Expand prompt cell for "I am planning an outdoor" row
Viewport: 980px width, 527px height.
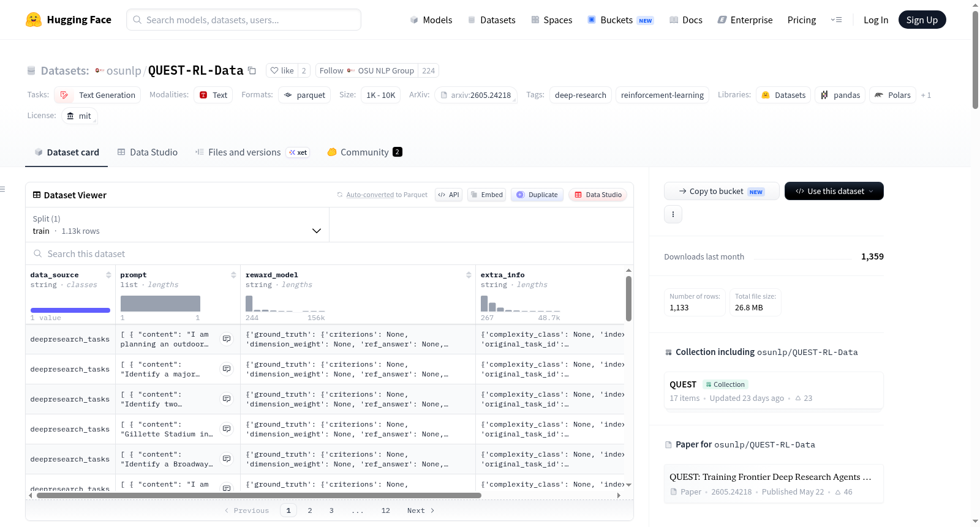[x=227, y=339]
